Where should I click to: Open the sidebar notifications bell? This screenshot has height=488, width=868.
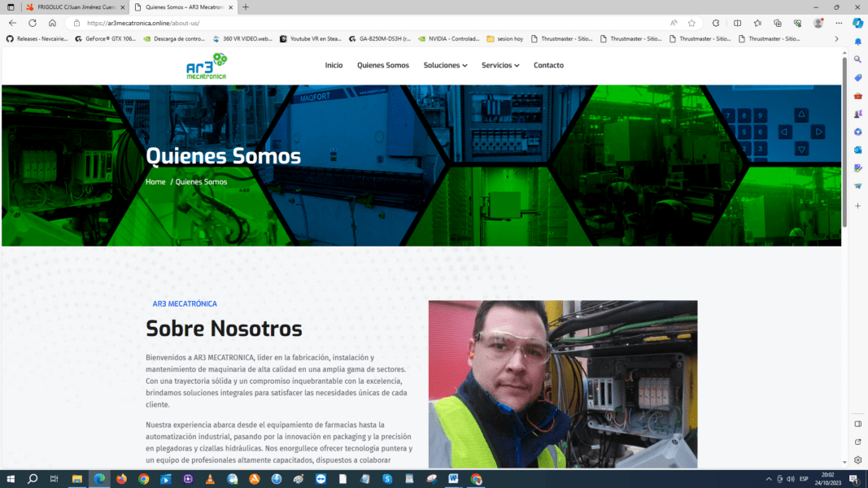coord(857,42)
